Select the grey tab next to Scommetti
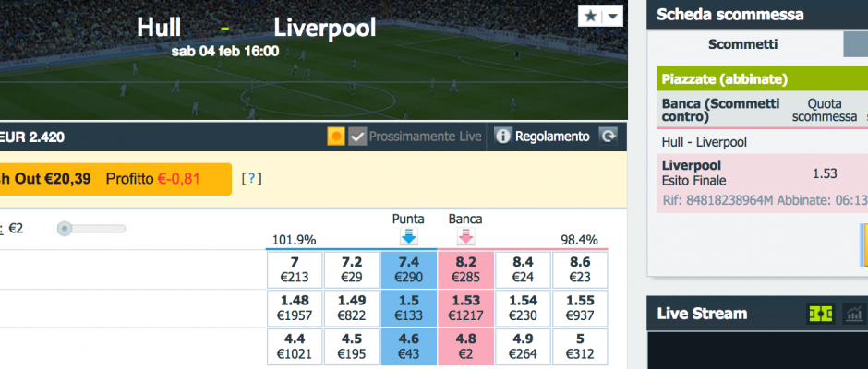This screenshot has height=369, width=868. [x=855, y=44]
